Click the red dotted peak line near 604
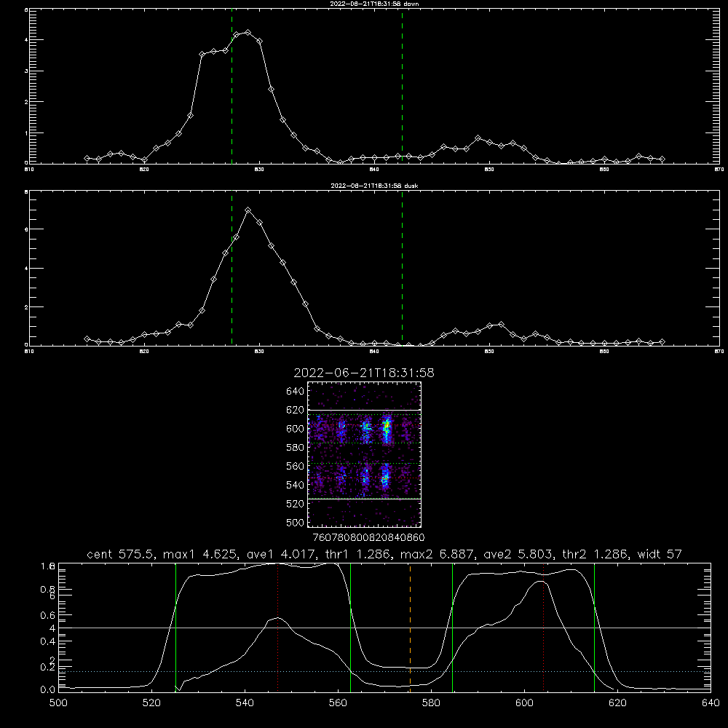728x728 pixels. (543, 627)
